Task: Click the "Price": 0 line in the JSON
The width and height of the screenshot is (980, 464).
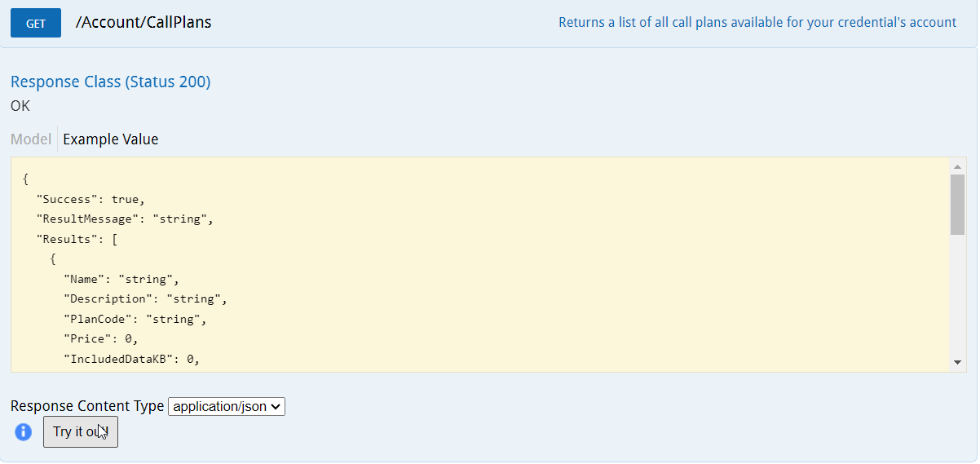Action: pos(104,339)
